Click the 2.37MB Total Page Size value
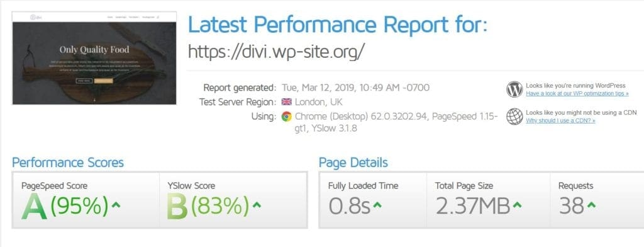 coord(473,206)
